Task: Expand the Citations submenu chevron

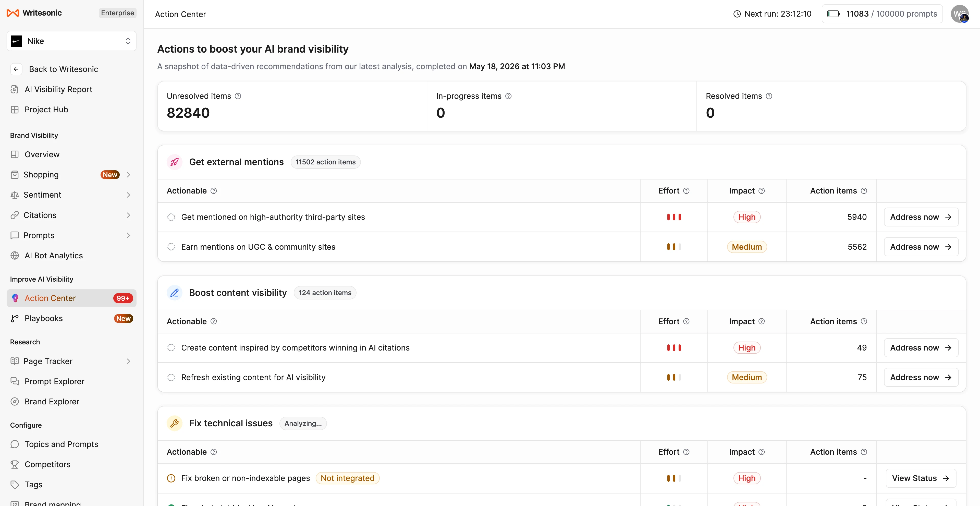Action: pyautogui.click(x=128, y=215)
